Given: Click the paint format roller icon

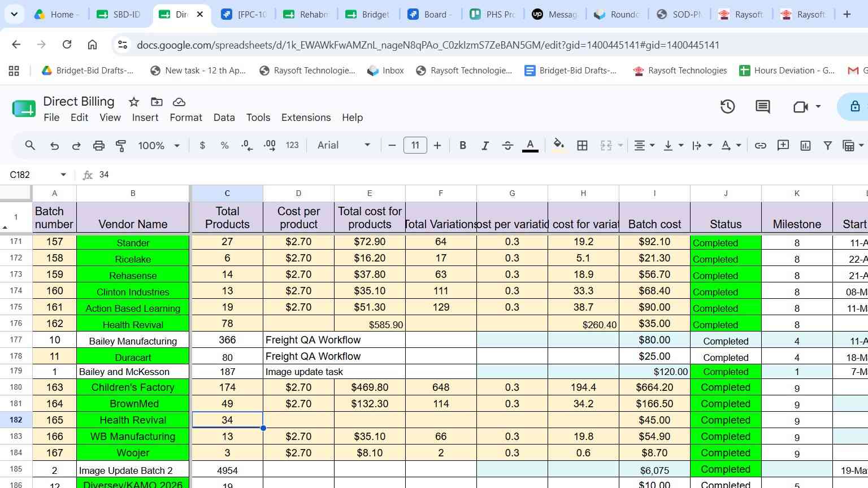Looking at the screenshot, I should click(120, 146).
